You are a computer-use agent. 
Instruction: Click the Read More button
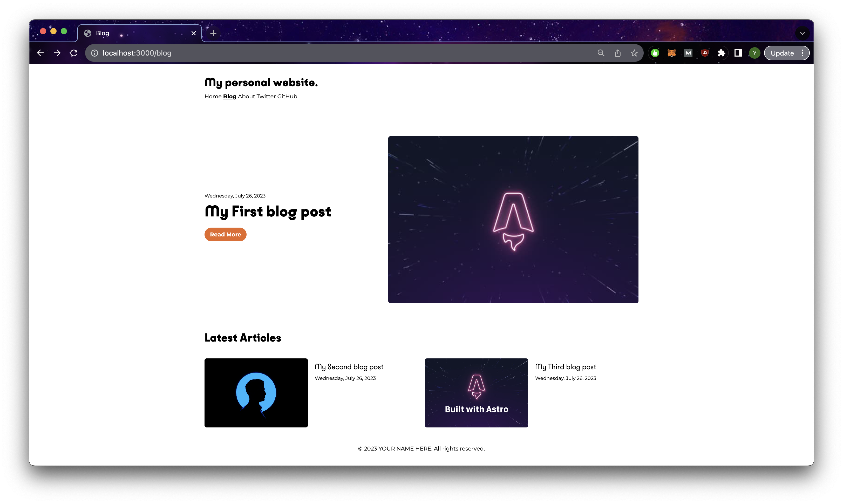tap(225, 235)
